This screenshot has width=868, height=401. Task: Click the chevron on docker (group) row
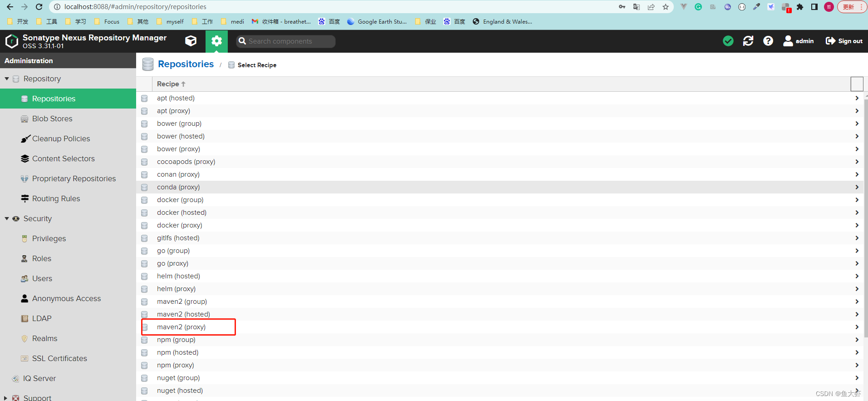[857, 200]
